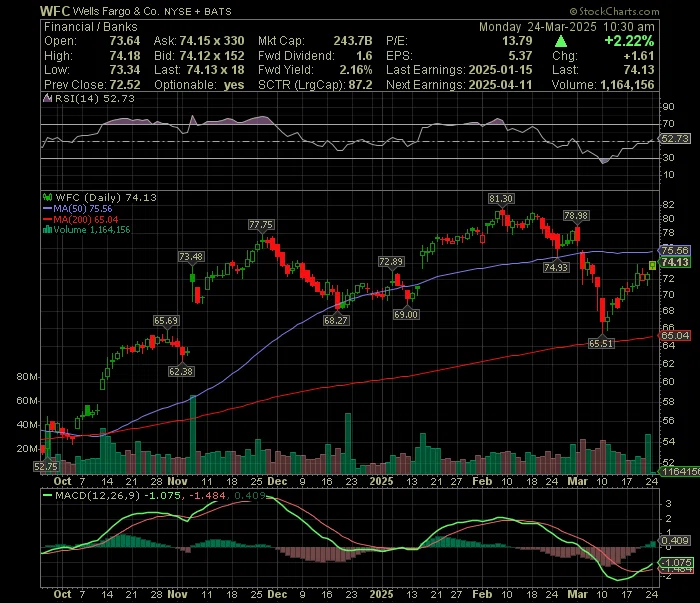Click the 69.00 price low annotation

(406, 315)
